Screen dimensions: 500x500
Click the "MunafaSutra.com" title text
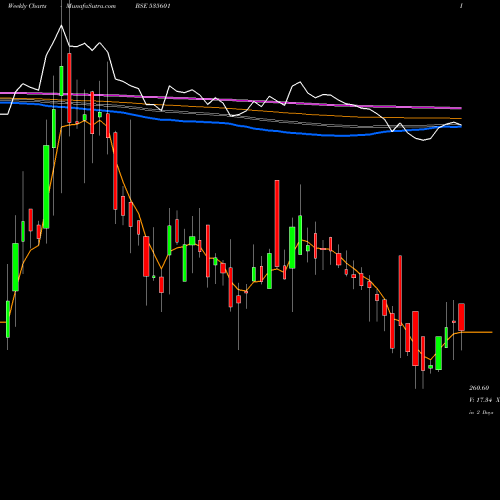(x=91, y=6)
